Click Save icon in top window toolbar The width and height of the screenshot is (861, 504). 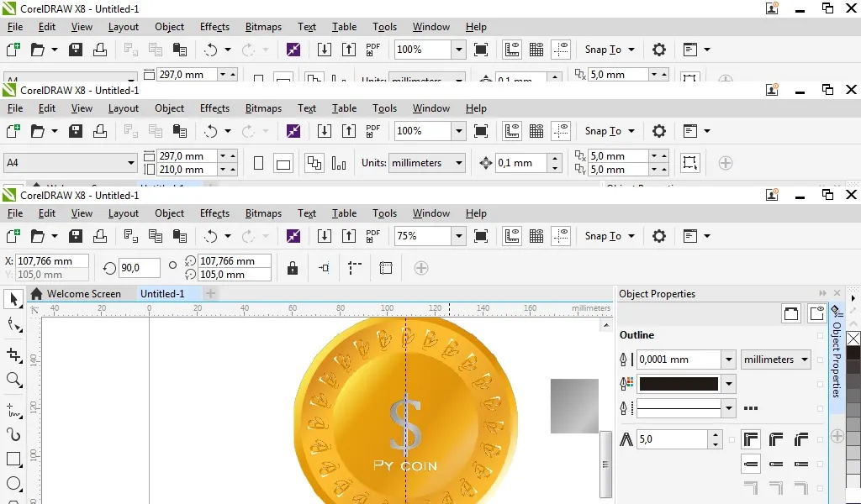coord(75,50)
